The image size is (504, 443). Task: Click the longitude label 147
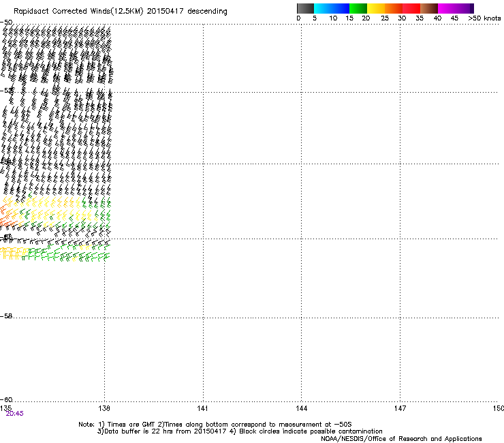click(400, 408)
